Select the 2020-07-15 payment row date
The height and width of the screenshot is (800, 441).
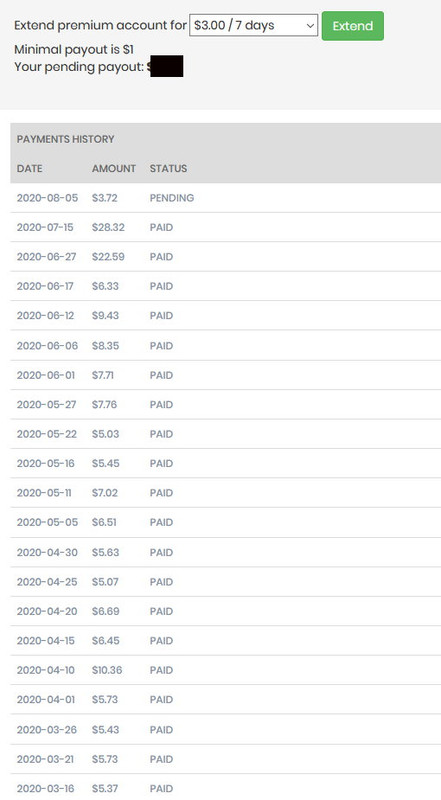45,227
